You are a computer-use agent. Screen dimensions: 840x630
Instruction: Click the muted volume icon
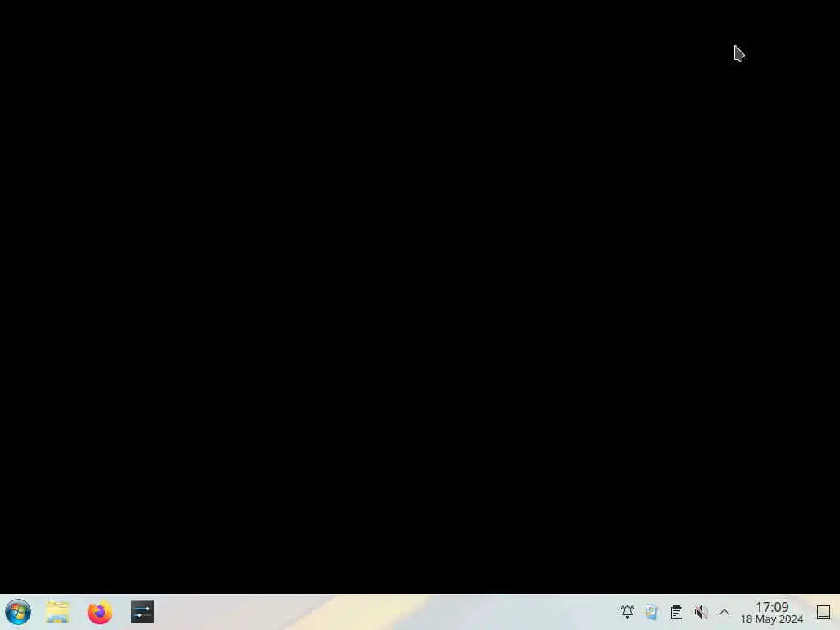[x=701, y=612]
